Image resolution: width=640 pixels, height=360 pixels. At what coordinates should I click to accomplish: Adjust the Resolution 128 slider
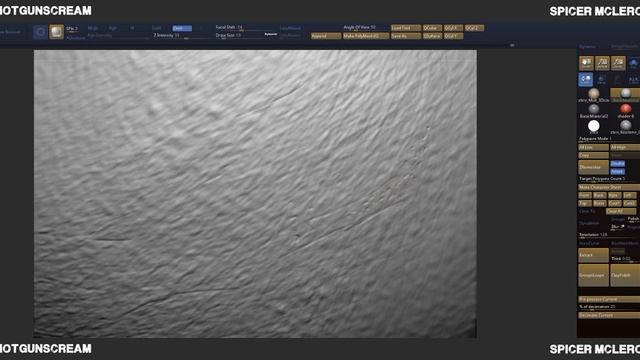pos(609,235)
